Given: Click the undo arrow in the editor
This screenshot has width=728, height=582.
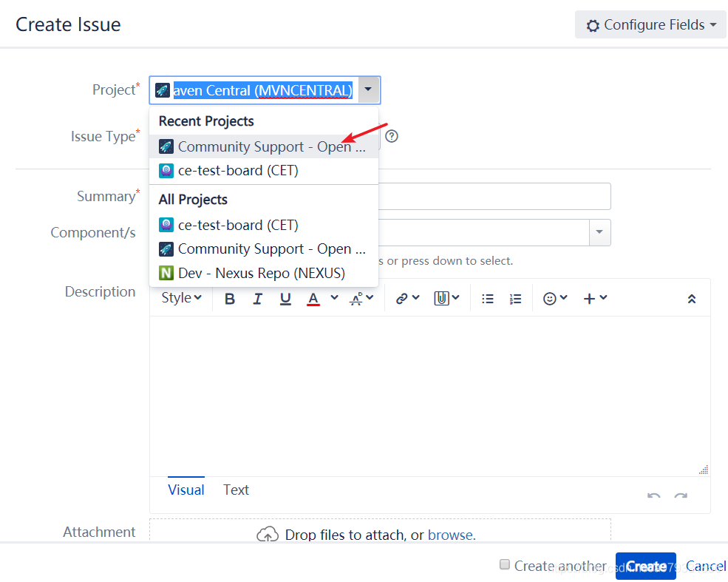Looking at the screenshot, I should (653, 496).
